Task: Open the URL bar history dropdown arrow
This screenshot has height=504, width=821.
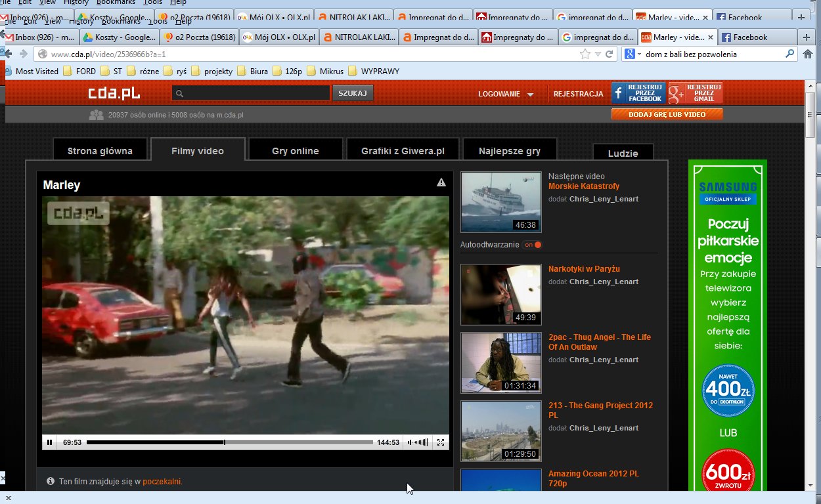Action: pyautogui.click(x=598, y=54)
